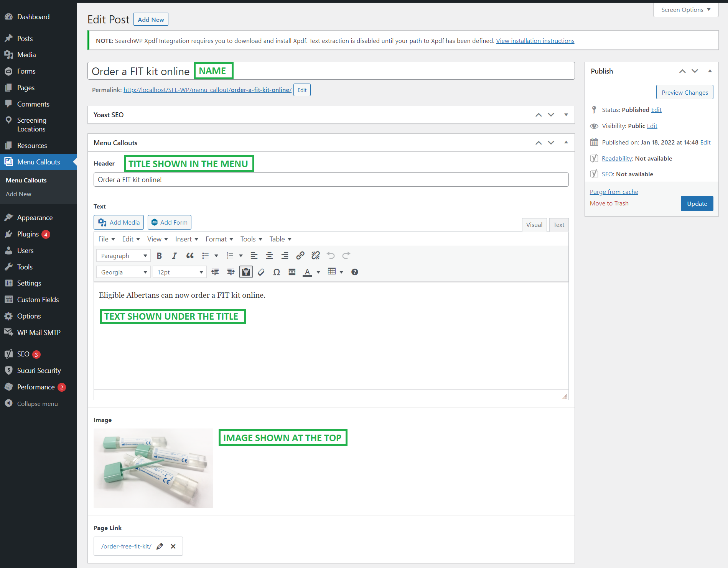
Task: Switch to the Text editor tab
Action: (x=558, y=225)
